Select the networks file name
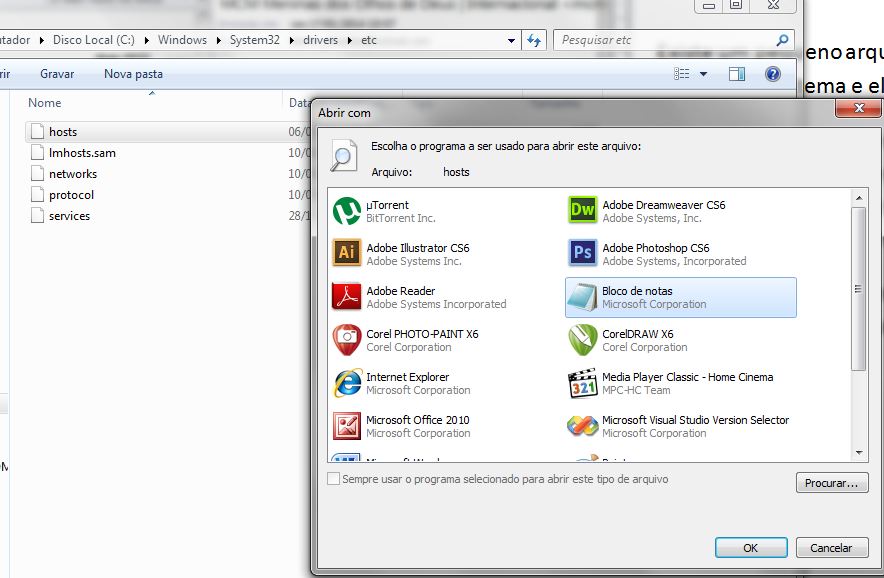Screen dimensions: 884x578 pyautogui.click(x=73, y=174)
